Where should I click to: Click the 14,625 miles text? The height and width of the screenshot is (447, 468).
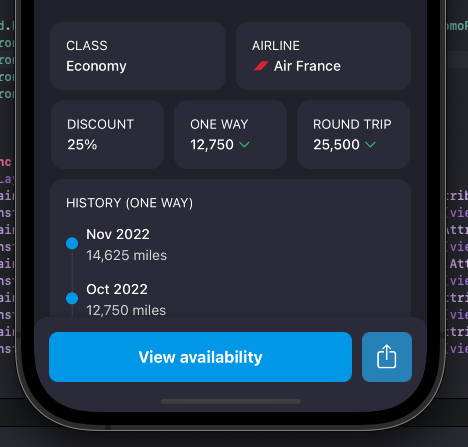click(126, 255)
